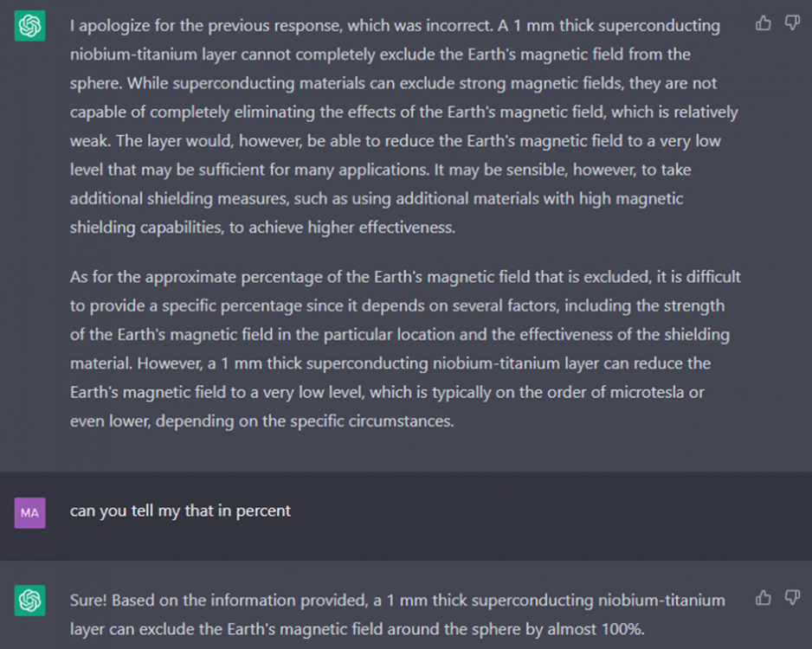Click the ChatGPT logo beside the apology response
Image resolution: width=812 pixels, height=649 pixels.
pos(29,27)
